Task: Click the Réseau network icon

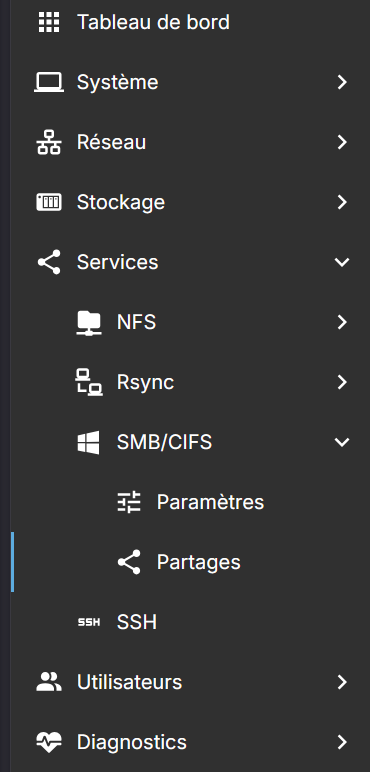Action: [x=49, y=142]
